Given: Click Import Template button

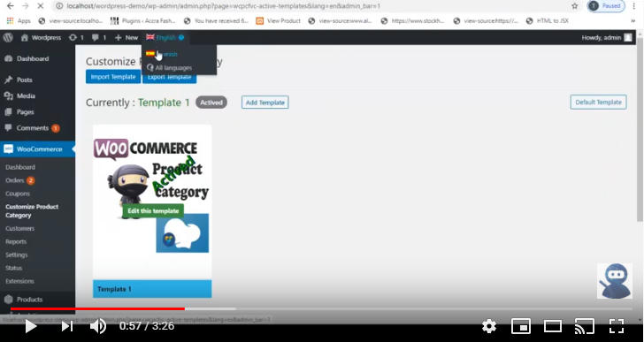Looking at the screenshot, I should click(113, 77).
